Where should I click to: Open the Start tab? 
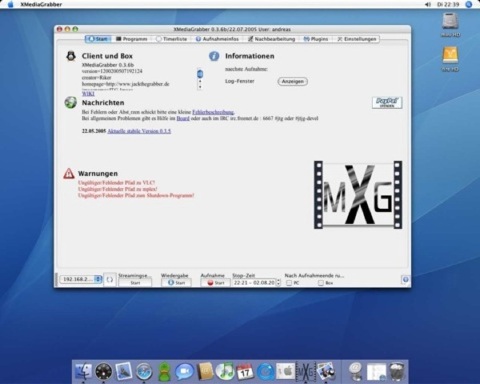(x=98, y=39)
